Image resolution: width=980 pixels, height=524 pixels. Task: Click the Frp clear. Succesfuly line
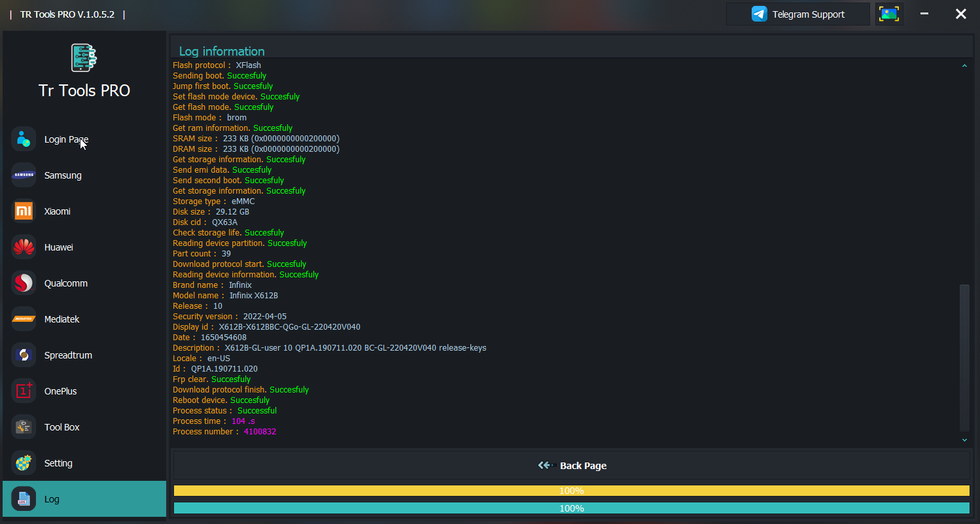pyautogui.click(x=211, y=379)
